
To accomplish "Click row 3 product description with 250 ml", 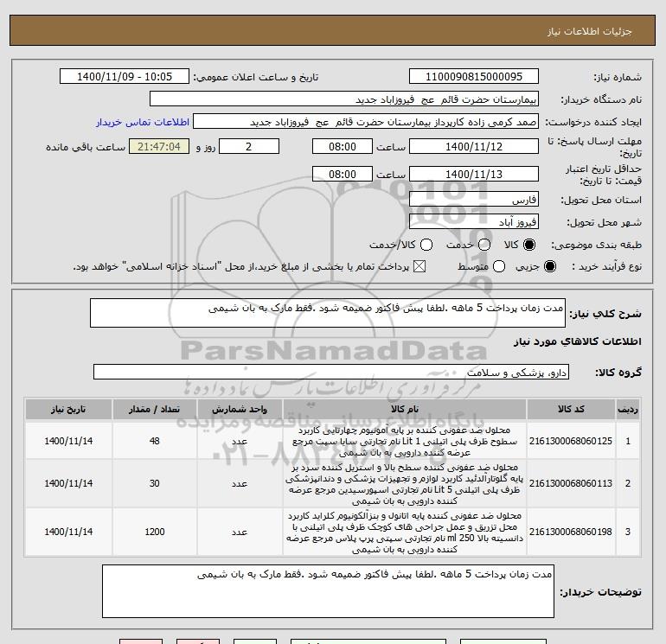I will click(x=405, y=532).
